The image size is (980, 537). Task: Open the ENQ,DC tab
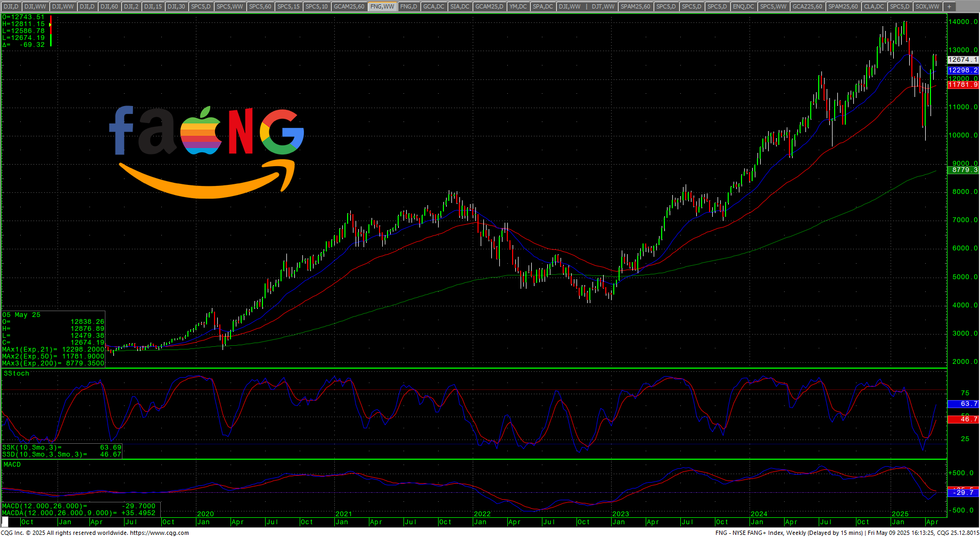coord(743,6)
